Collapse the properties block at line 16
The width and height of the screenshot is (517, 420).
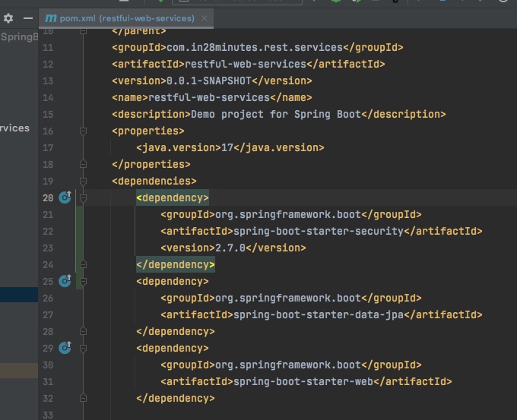pyautogui.click(x=84, y=131)
